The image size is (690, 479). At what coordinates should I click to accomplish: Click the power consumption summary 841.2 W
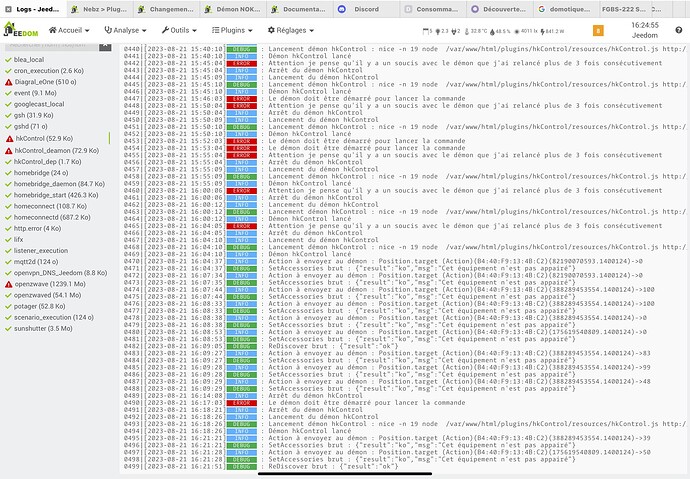tap(552, 31)
